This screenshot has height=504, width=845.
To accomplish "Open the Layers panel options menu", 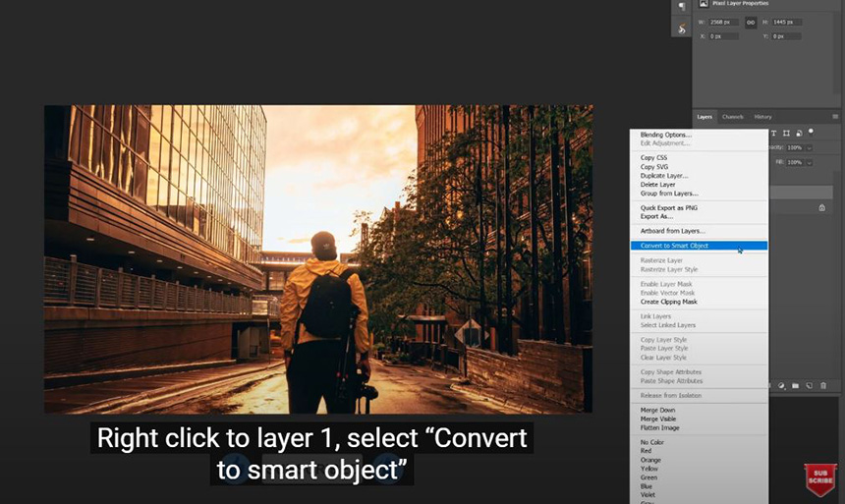I will [x=835, y=117].
